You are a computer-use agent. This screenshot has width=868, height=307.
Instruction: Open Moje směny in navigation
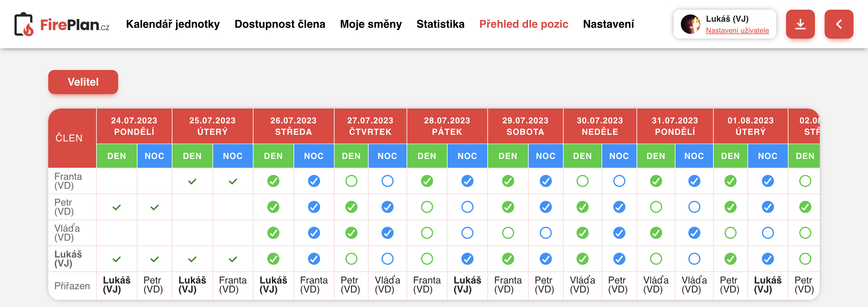(x=371, y=24)
